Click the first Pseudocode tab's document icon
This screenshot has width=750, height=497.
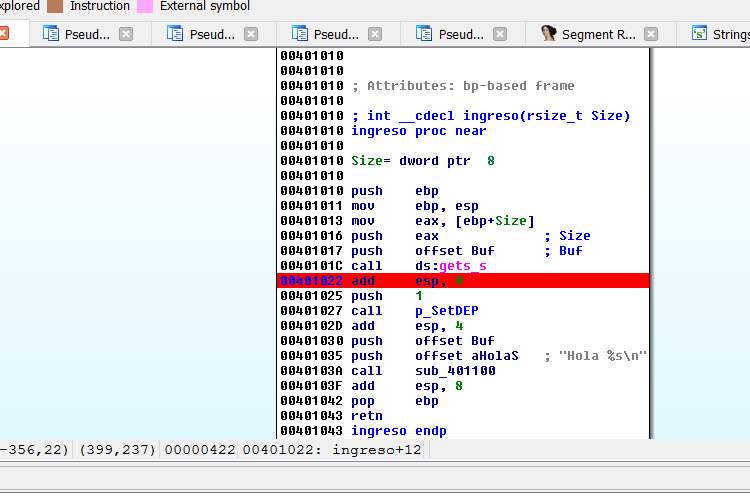point(51,34)
